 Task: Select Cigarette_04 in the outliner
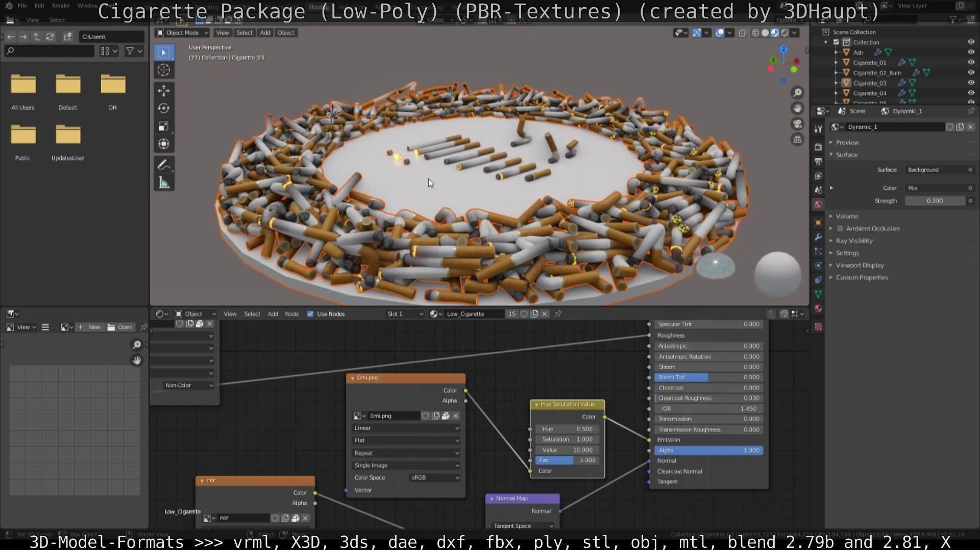[869, 93]
